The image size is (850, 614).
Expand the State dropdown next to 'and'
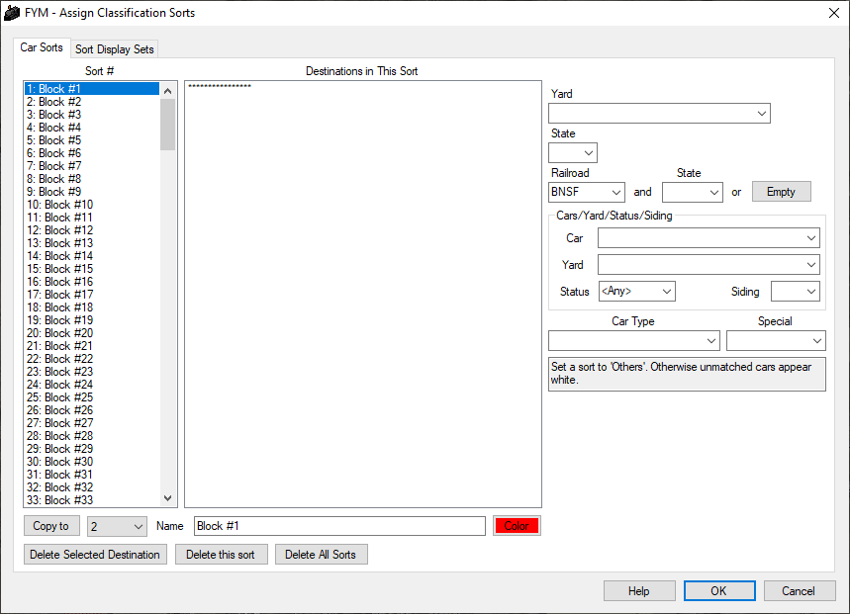tap(692, 192)
